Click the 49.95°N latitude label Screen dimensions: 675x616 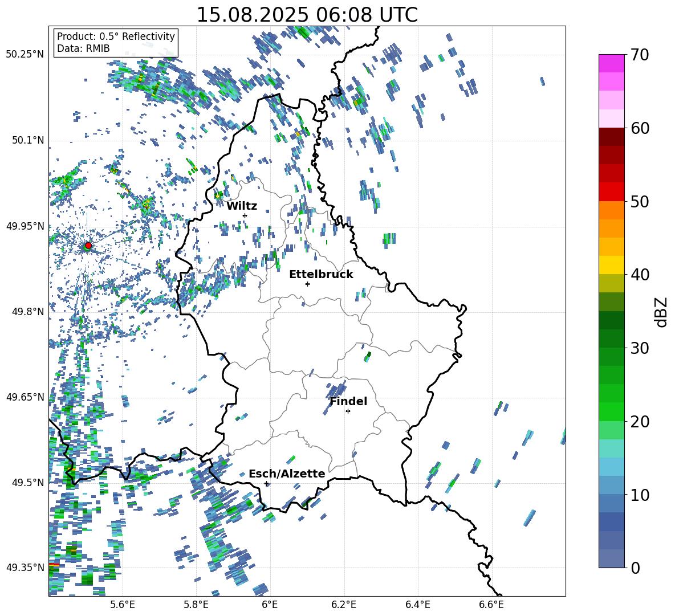25,226
